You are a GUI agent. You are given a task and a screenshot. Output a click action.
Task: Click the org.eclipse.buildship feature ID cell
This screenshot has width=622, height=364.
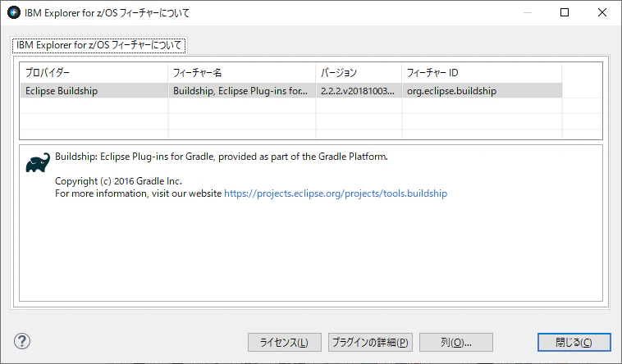pos(482,91)
